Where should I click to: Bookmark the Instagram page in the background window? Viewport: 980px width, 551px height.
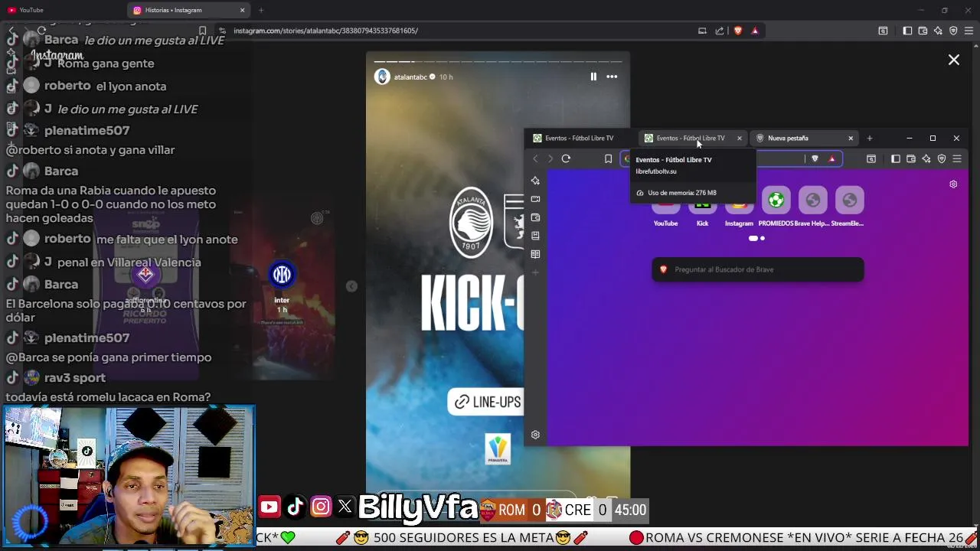[202, 31]
